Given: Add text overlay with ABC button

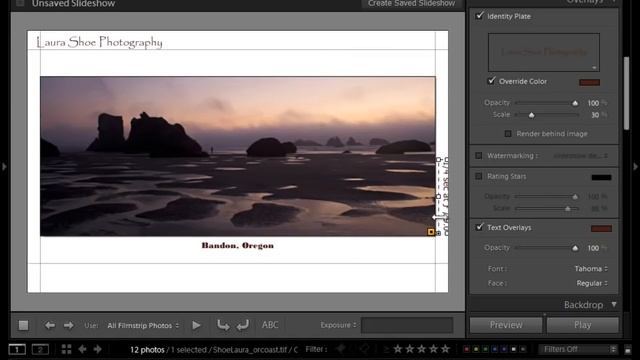Looking at the screenshot, I should [x=270, y=325].
